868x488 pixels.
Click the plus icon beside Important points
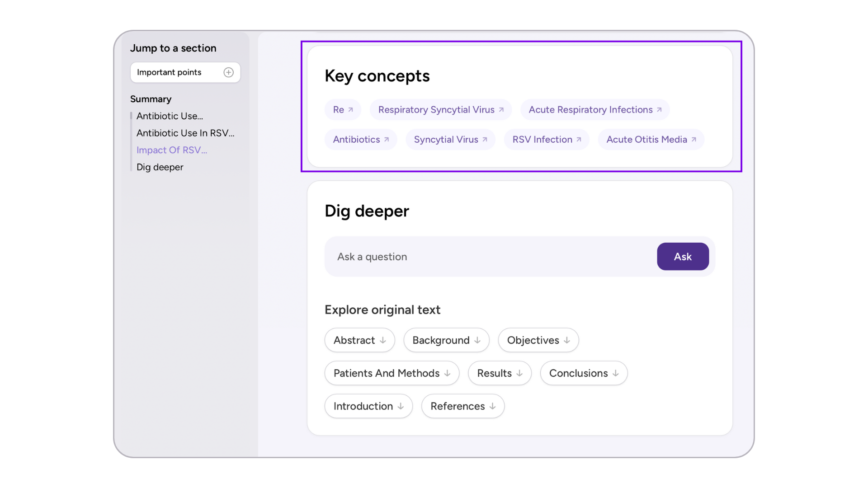coord(228,72)
